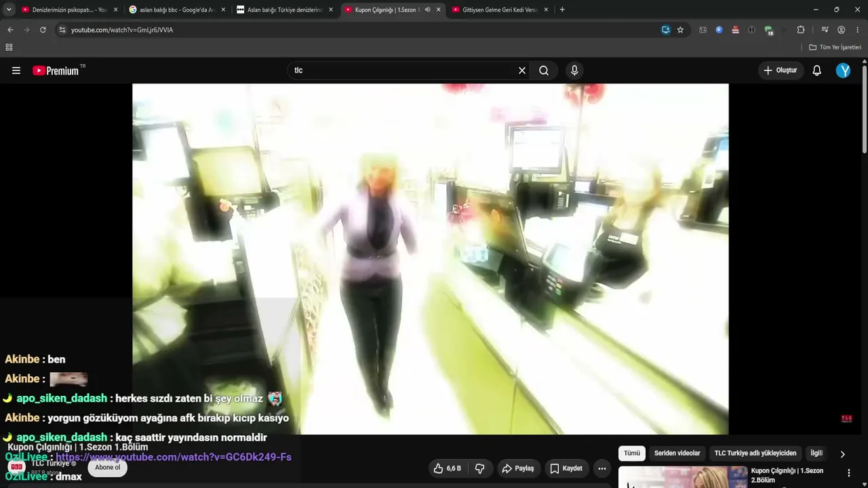Save the video with Kaydet
Viewport: 868px width, 488px height.
(x=566, y=468)
